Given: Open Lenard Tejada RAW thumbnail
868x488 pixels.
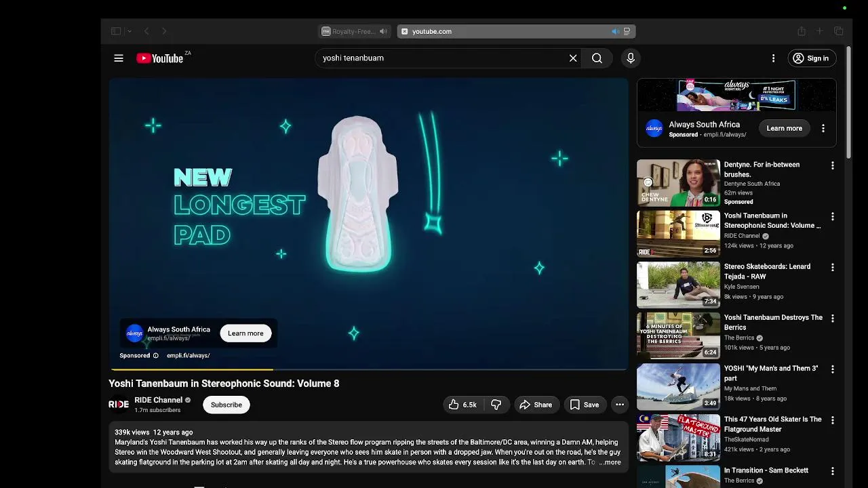Looking at the screenshot, I should (x=678, y=284).
